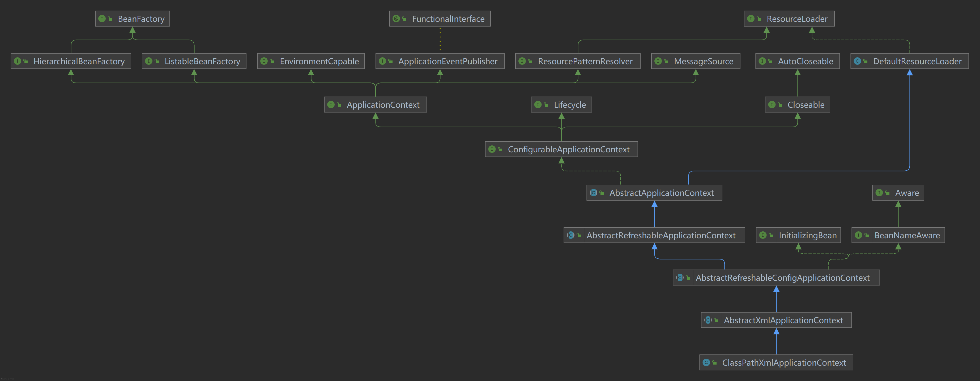Click the abstract class icon on the AbstractXmlApplicationContext node
The height and width of the screenshot is (381, 980).
tap(708, 320)
